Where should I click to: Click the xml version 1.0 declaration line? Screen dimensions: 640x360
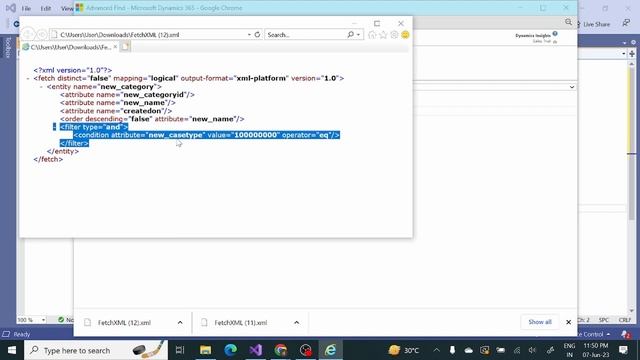click(73, 70)
